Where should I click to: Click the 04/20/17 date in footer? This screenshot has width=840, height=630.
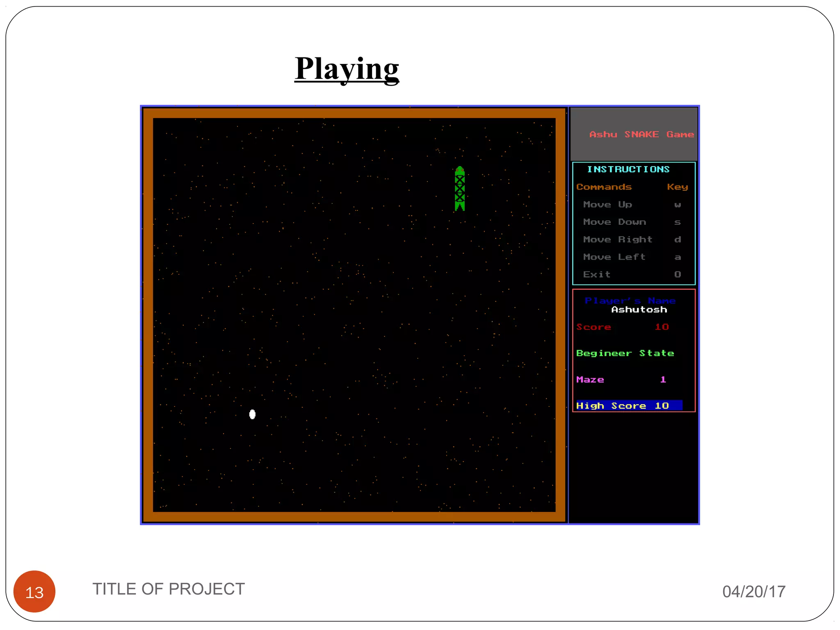(x=754, y=592)
